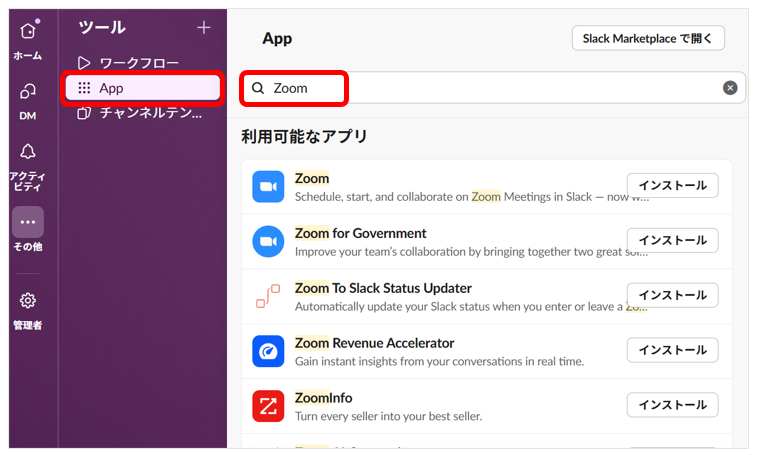Click the ツール panel heading
Viewport: 759px width, 459px height.
pos(102,27)
